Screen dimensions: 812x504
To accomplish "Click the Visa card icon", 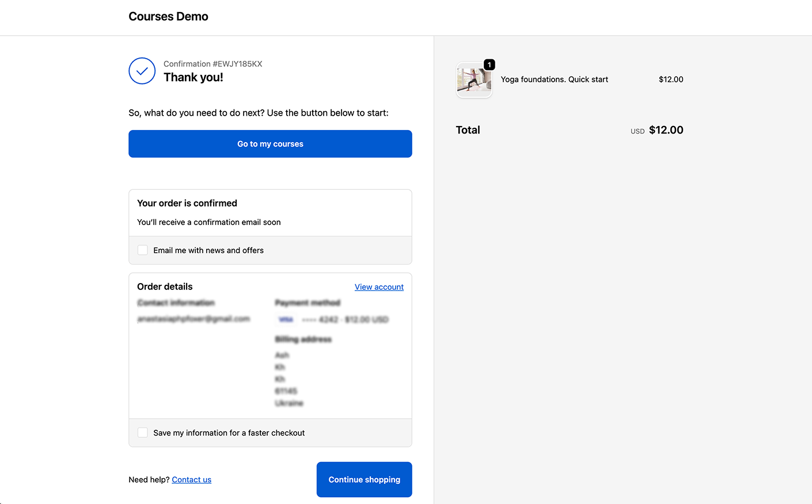I will tap(286, 319).
